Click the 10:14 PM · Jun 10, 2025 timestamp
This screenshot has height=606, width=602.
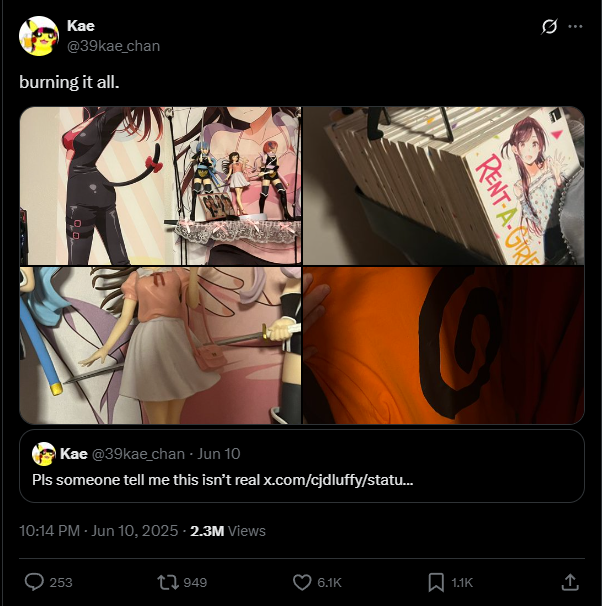tap(99, 531)
